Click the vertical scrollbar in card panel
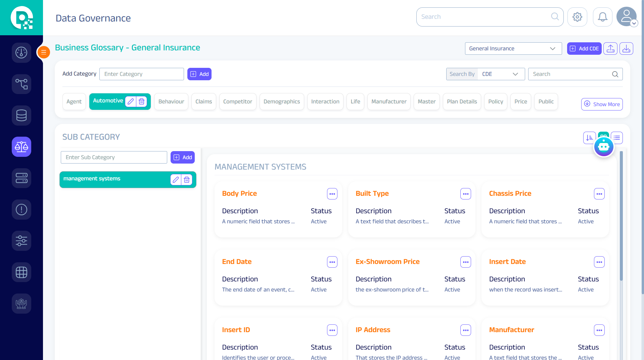644x360 pixels. click(x=621, y=215)
